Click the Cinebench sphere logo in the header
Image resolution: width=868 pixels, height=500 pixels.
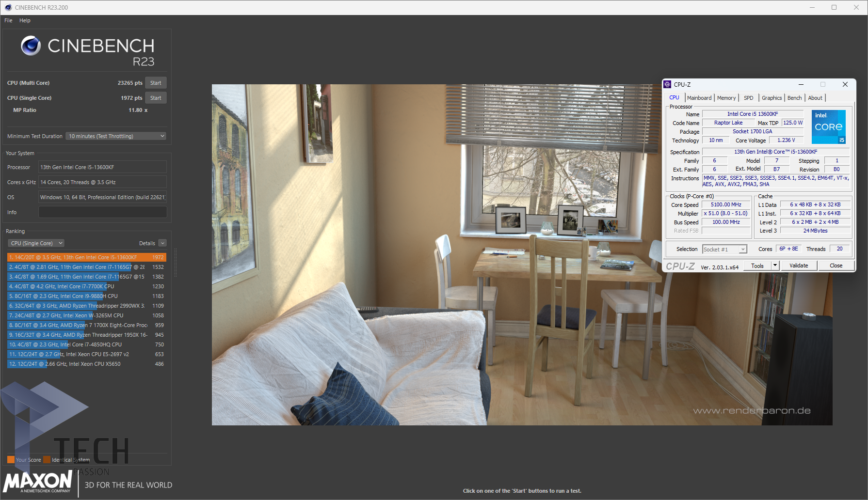click(31, 46)
